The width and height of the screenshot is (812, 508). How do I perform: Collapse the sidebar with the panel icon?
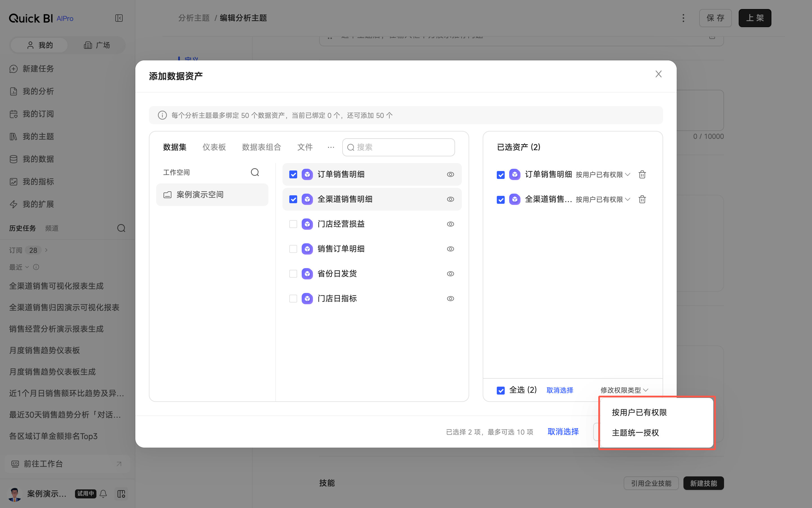(119, 18)
